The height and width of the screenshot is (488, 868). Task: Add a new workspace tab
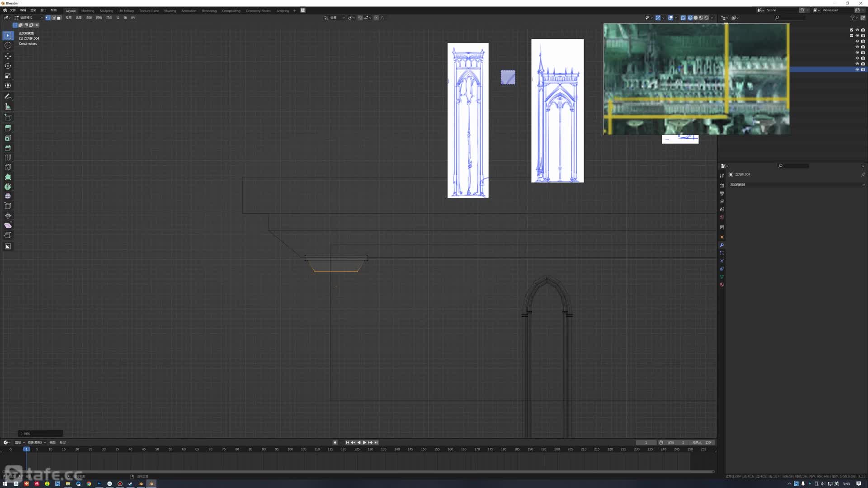click(294, 10)
